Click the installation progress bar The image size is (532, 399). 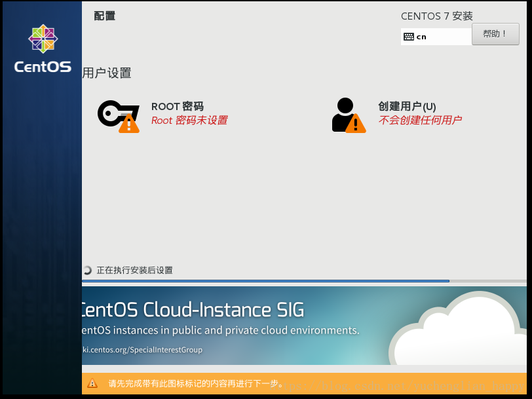click(304, 281)
